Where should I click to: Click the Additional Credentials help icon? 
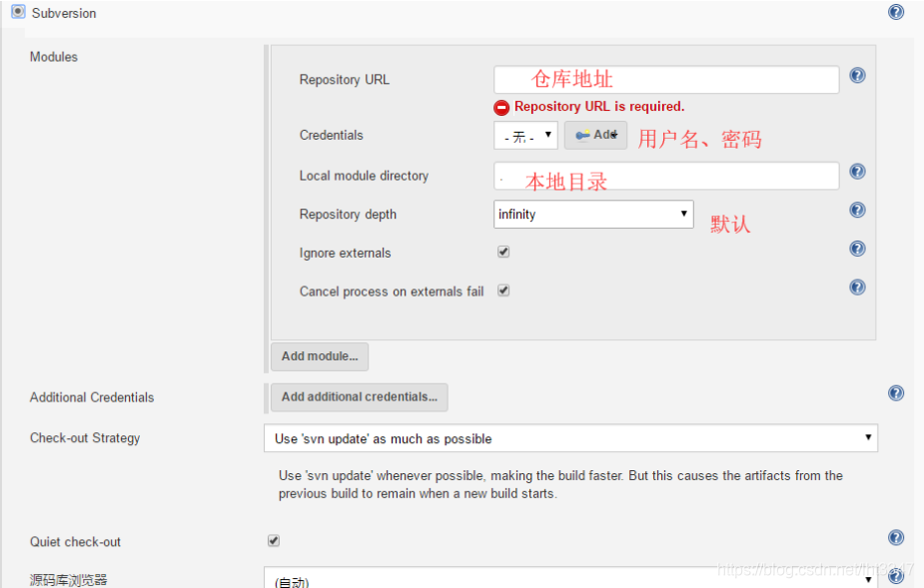(x=896, y=393)
